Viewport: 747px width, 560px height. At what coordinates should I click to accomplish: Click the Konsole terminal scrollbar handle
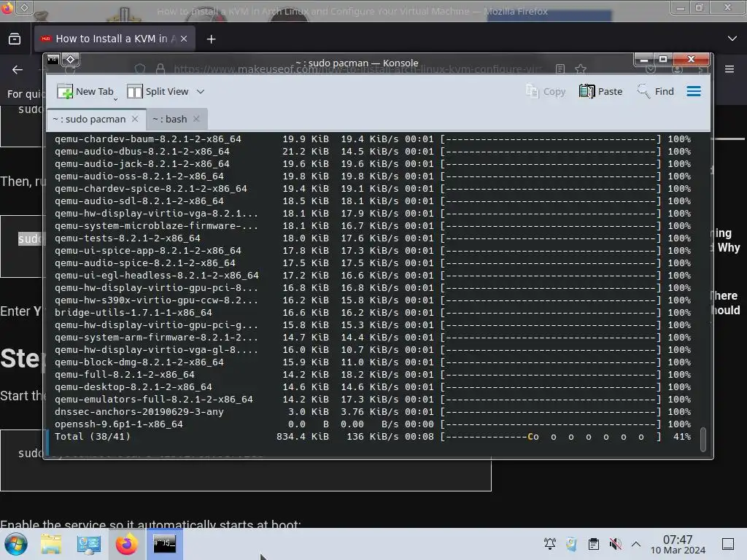click(x=703, y=439)
